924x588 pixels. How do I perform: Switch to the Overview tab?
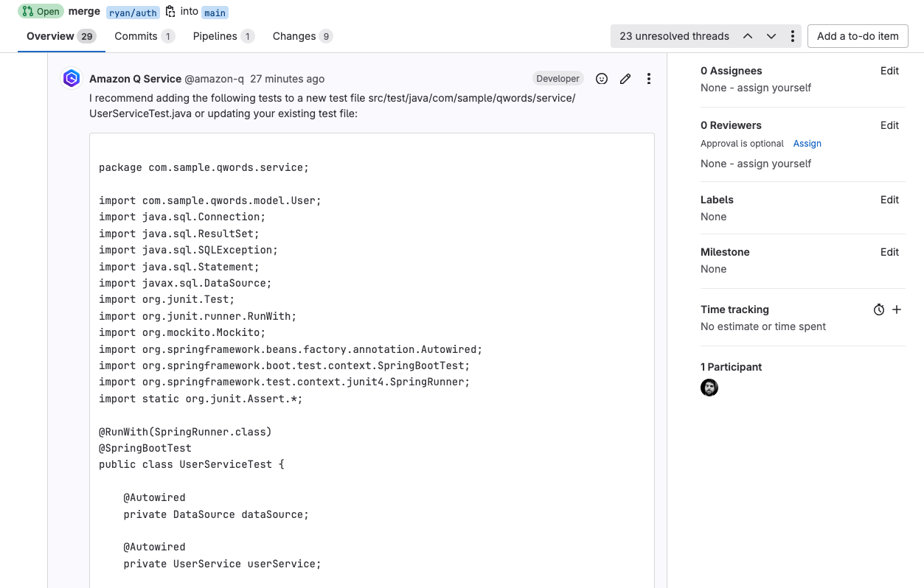pyautogui.click(x=61, y=36)
